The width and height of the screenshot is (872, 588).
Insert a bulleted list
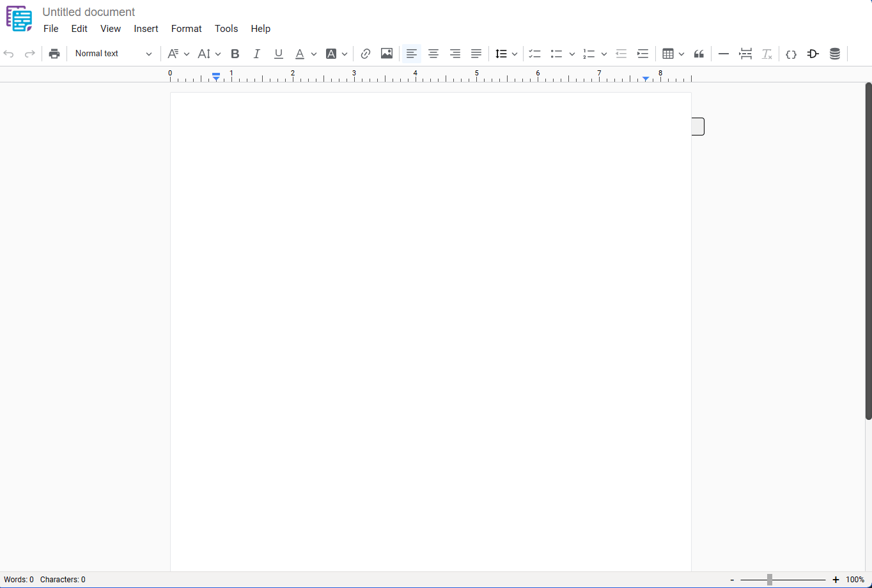click(556, 54)
